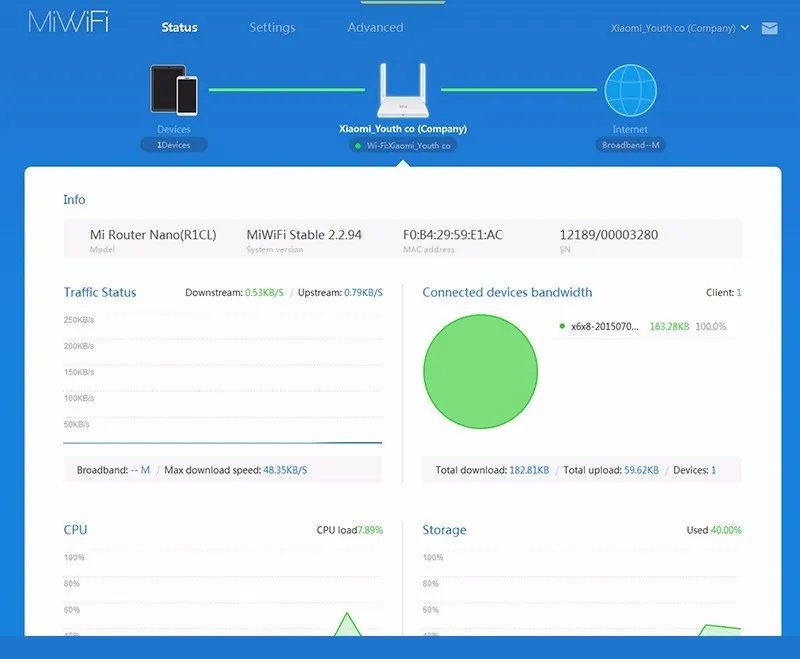Click the Broadband--M pill button
Viewport: 800px width, 659px height.
coord(630,145)
